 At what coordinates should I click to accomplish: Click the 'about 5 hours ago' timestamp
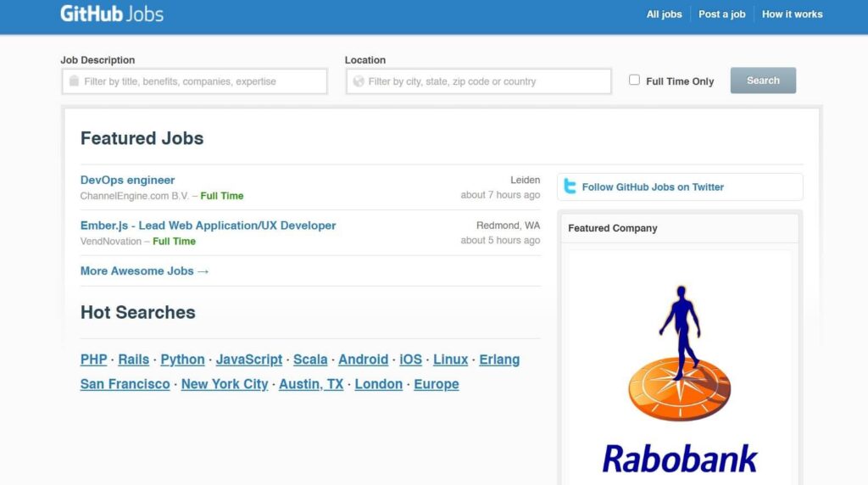500,240
